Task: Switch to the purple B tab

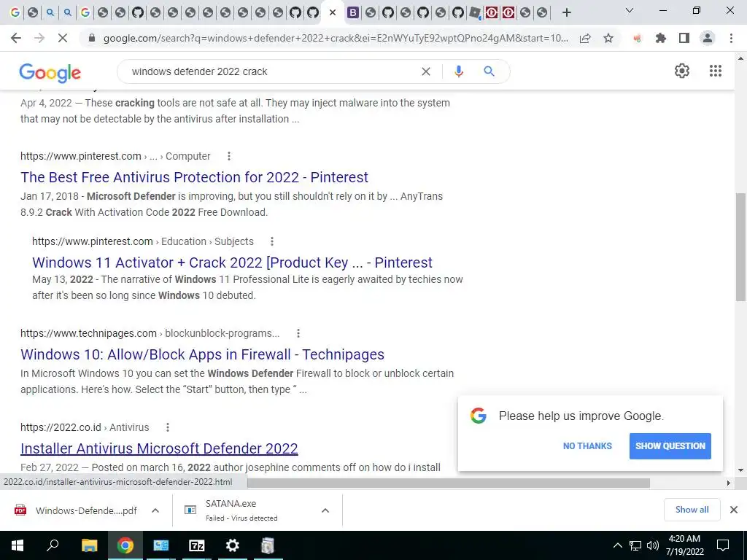Action: coord(352,12)
